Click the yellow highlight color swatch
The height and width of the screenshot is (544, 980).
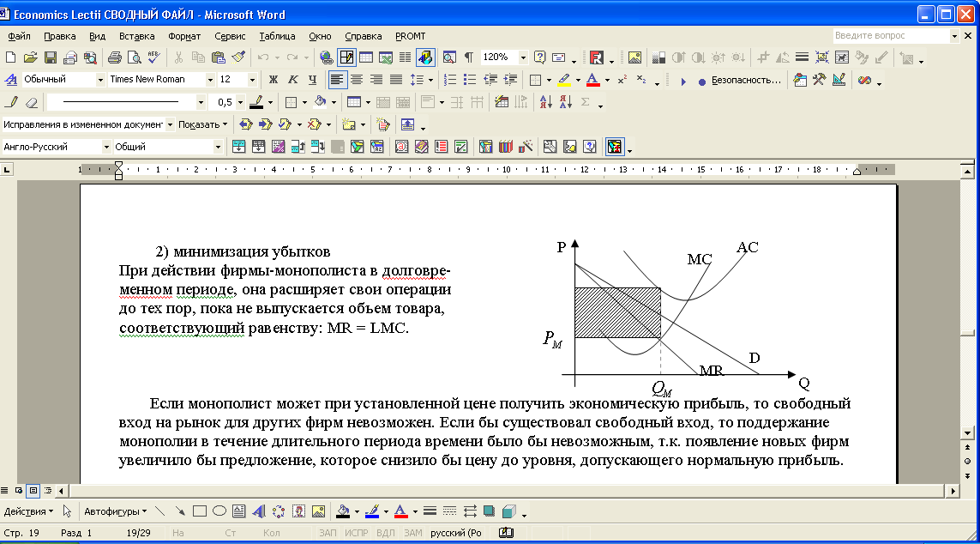tap(564, 80)
